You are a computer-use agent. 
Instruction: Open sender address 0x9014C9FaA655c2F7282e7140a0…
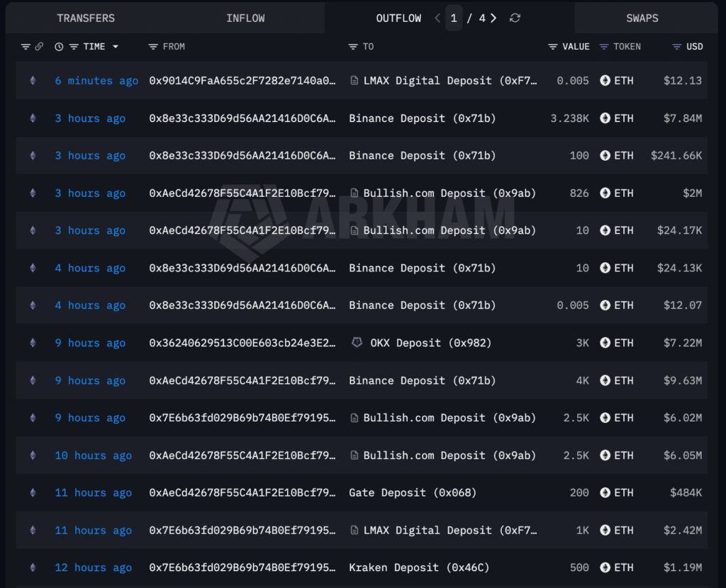(242, 81)
